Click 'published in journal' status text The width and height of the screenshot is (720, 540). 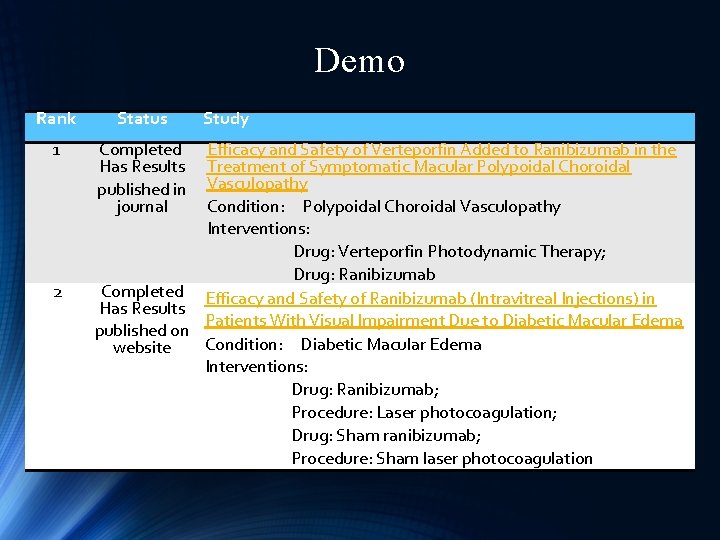point(141,198)
